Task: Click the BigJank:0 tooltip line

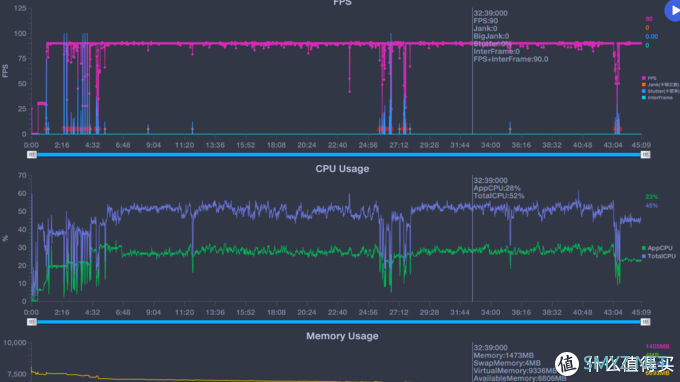Action: (x=491, y=36)
